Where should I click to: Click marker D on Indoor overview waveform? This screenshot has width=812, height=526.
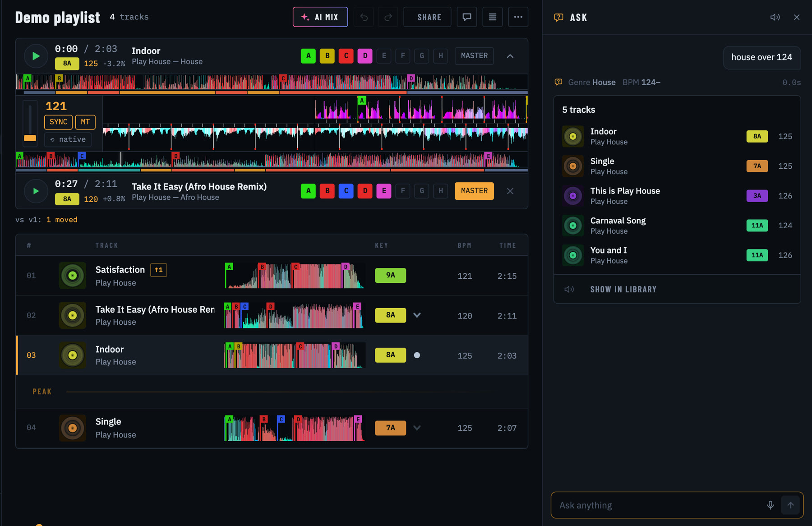(x=411, y=78)
